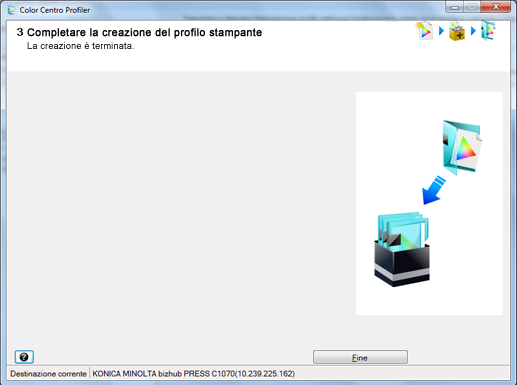Click the black storage box illustration
This screenshot has height=385, width=517.
tap(402, 249)
